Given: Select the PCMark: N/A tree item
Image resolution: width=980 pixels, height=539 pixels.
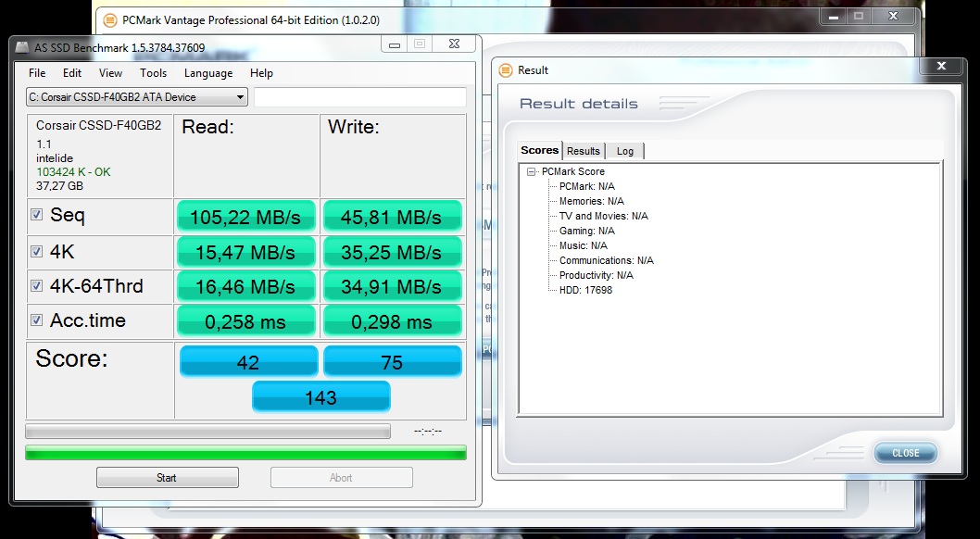Looking at the screenshot, I should coord(587,187).
